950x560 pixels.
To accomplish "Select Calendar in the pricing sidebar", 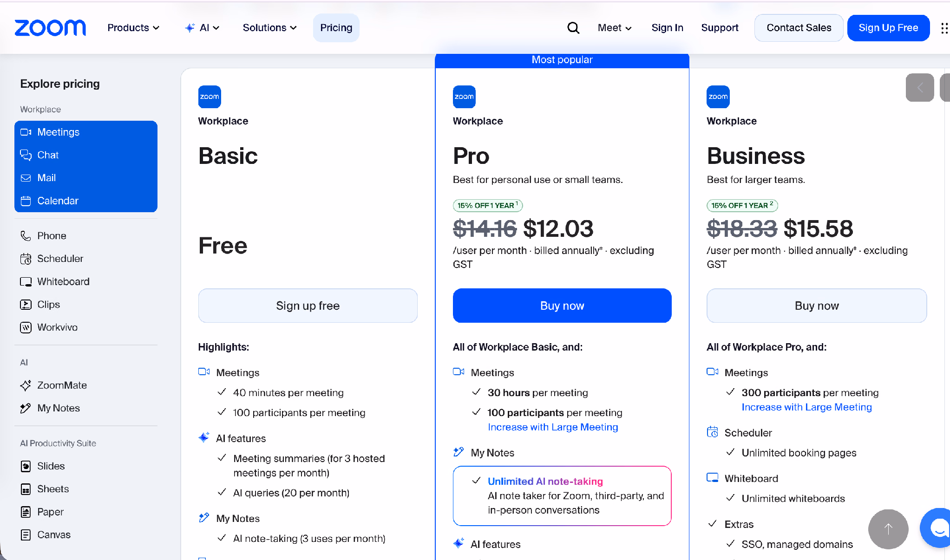I will pyautogui.click(x=86, y=201).
